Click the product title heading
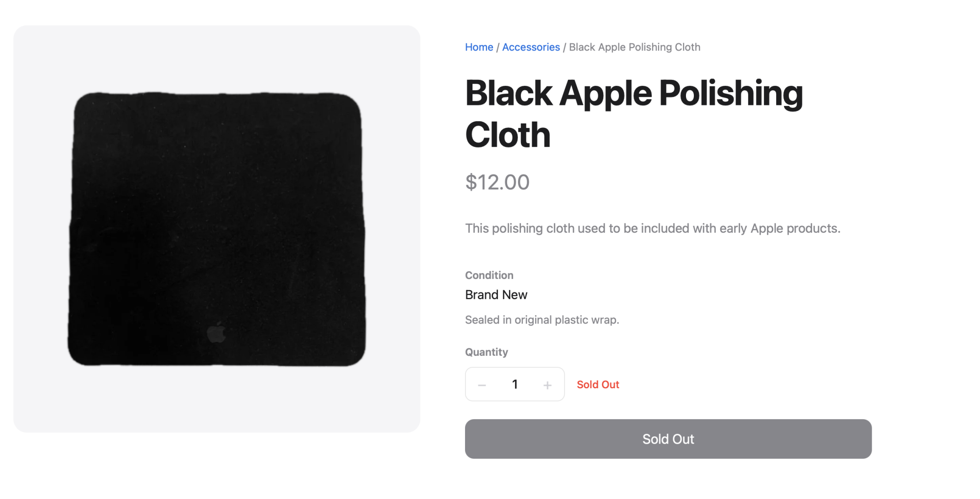The width and height of the screenshot is (980, 499). coord(634,93)
